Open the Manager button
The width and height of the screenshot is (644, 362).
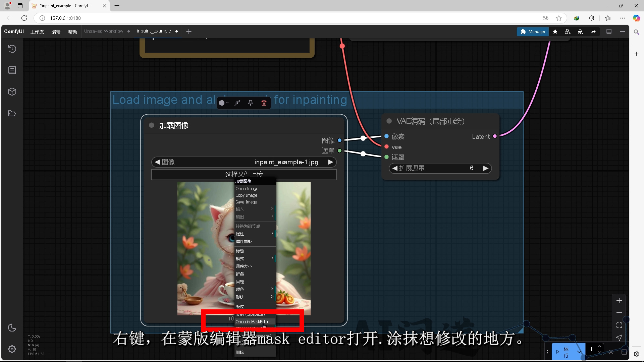click(x=533, y=32)
